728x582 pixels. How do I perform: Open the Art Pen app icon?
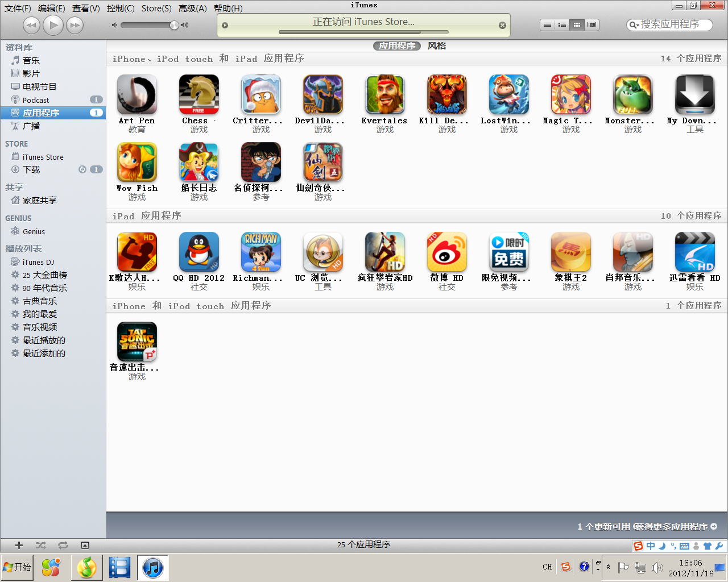137,94
